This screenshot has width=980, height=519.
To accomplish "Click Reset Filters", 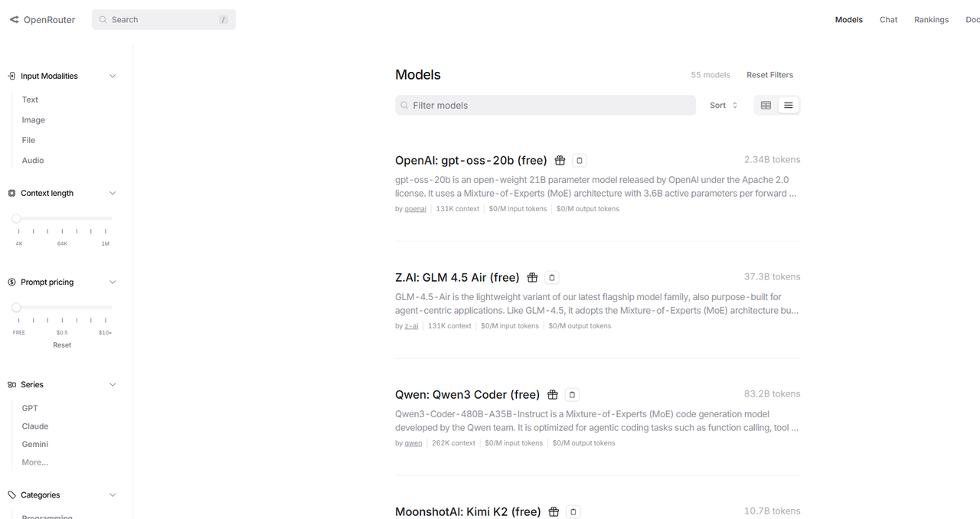I will click(x=769, y=75).
